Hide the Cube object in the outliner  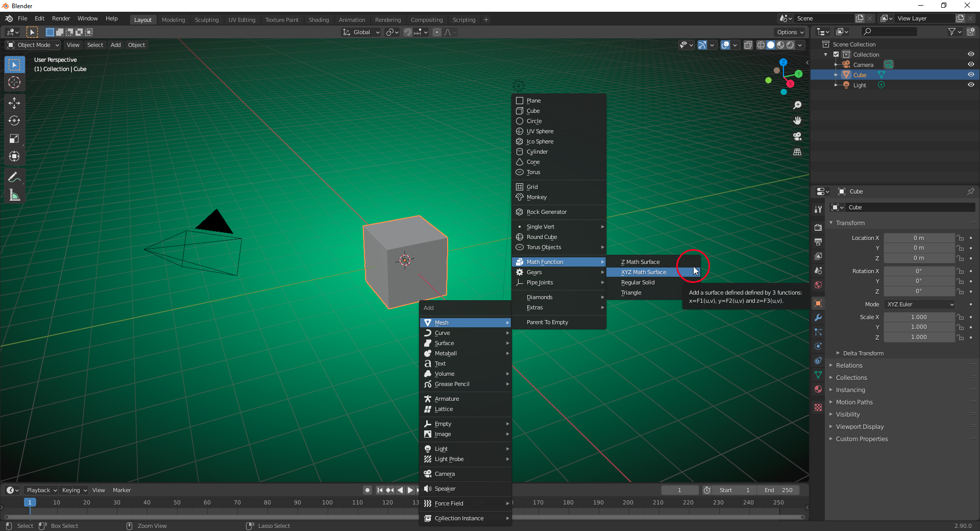click(x=971, y=75)
